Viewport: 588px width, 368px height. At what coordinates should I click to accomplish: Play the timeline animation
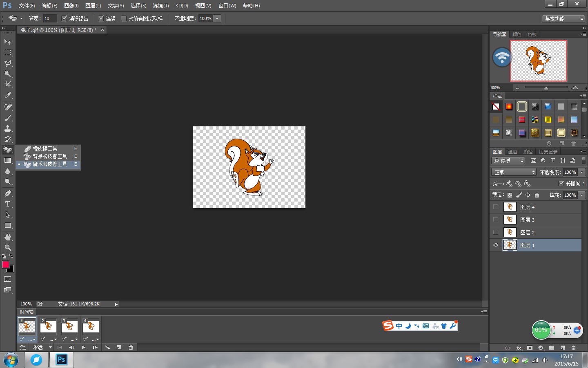coord(83,348)
